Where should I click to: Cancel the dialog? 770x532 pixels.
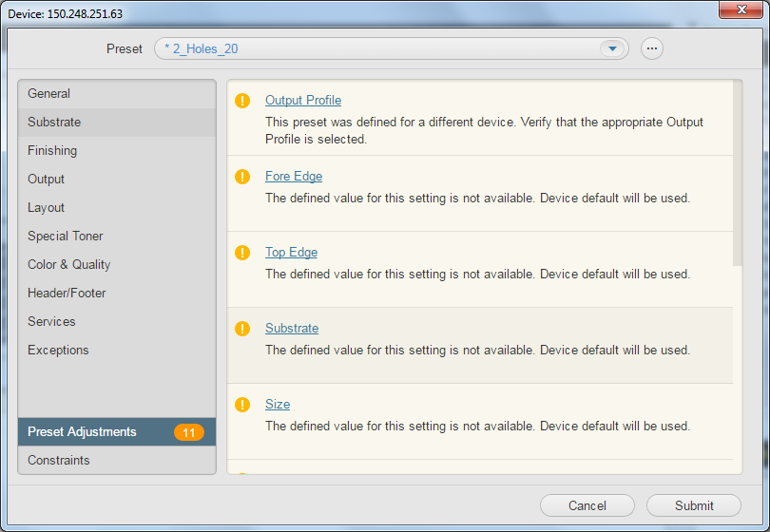coord(587,505)
